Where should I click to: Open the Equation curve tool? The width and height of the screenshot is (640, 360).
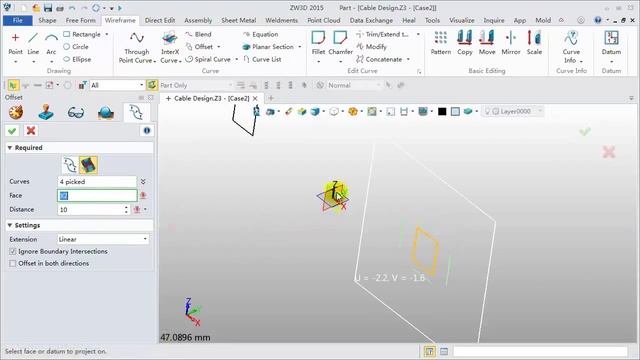pyautogui.click(x=260, y=34)
